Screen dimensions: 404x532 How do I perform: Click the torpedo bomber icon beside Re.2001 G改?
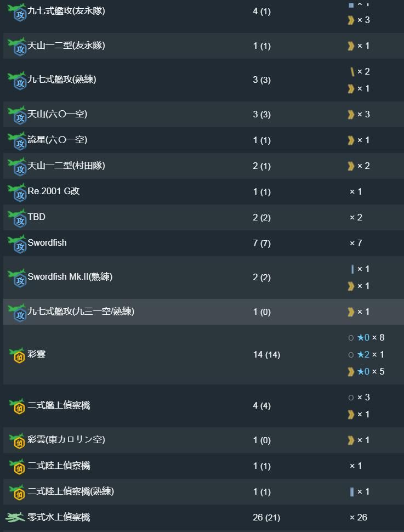(17, 192)
